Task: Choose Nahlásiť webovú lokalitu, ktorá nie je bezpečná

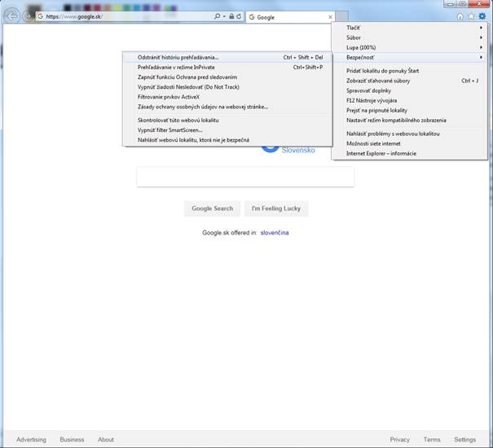Action: (x=227, y=140)
